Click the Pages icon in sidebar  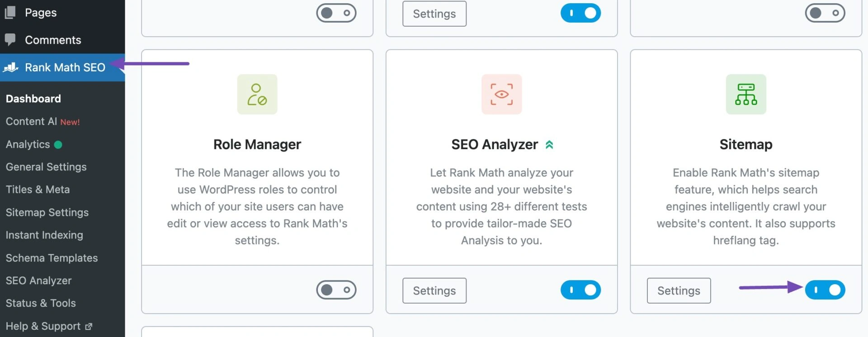tap(10, 12)
